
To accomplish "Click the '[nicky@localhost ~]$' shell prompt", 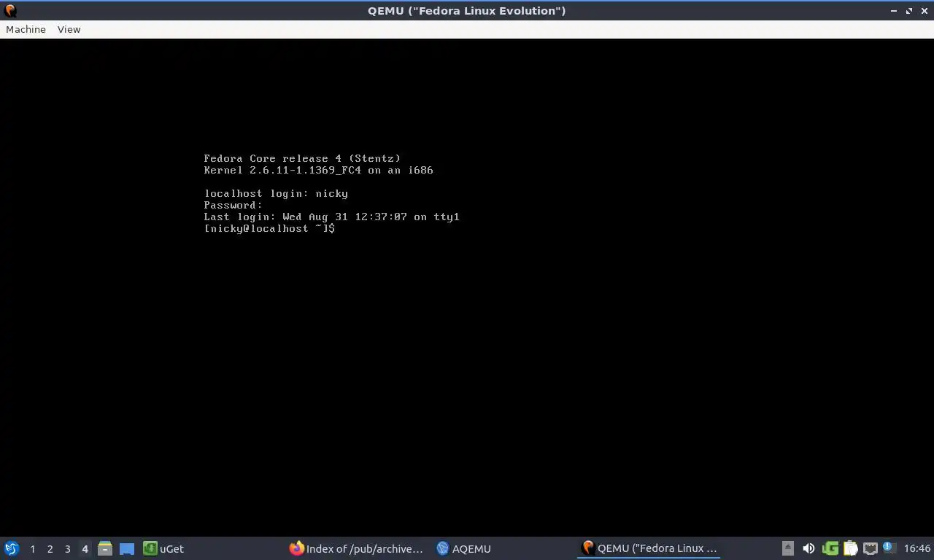I will point(269,228).
